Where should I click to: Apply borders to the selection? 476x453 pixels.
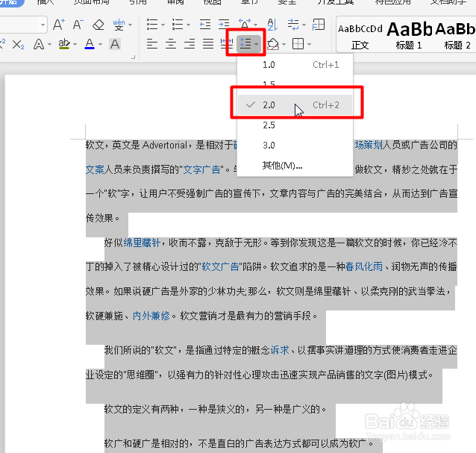(x=298, y=44)
